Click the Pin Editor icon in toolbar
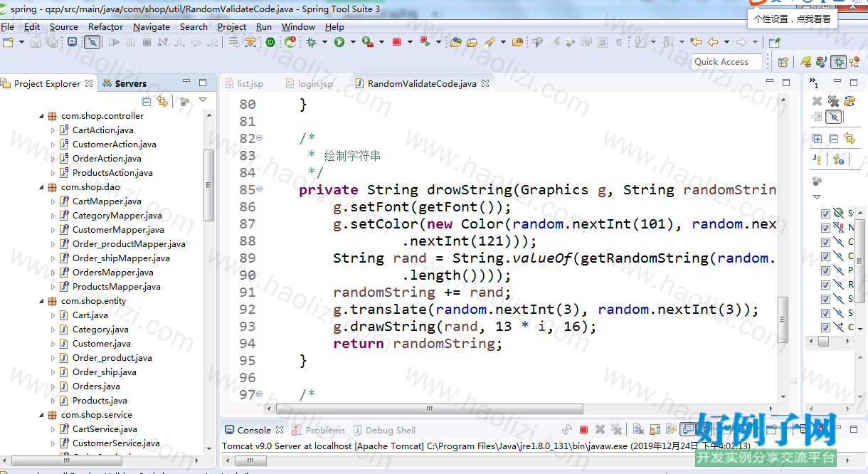868x474 pixels. coord(774,42)
